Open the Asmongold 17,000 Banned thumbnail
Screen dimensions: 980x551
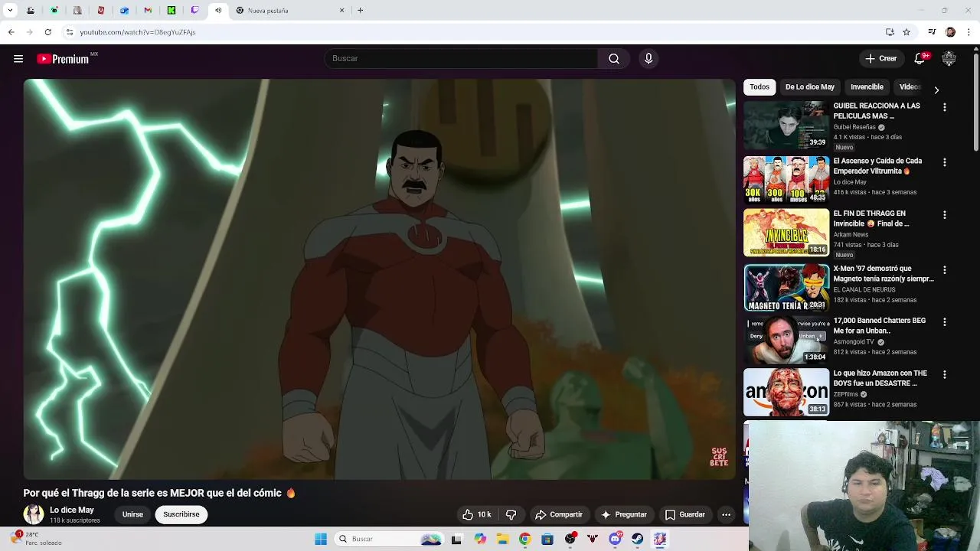click(786, 340)
